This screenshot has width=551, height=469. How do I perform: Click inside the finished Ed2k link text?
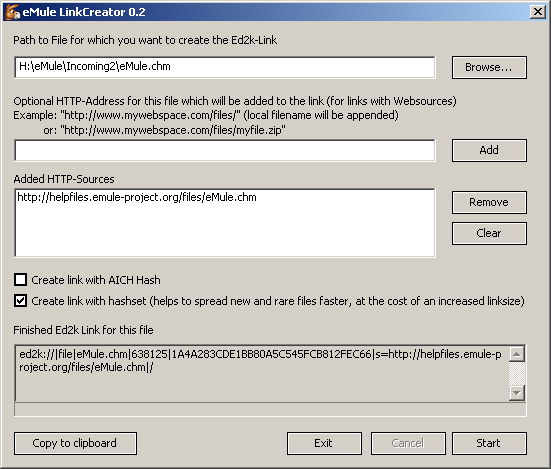point(260,360)
